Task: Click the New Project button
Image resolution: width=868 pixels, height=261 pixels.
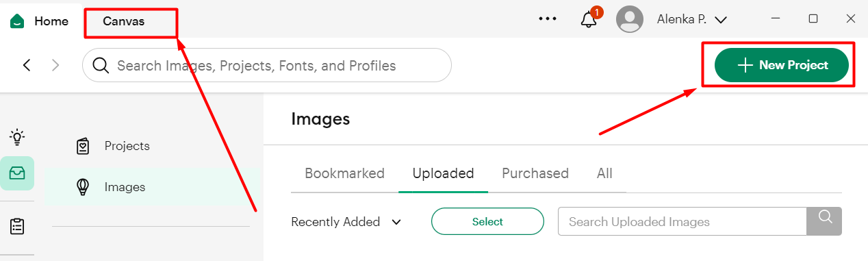Action: (x=782, y=65)
